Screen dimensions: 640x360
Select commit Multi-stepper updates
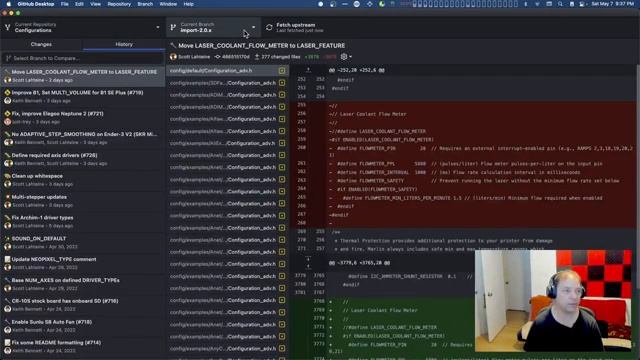[83, 200]
